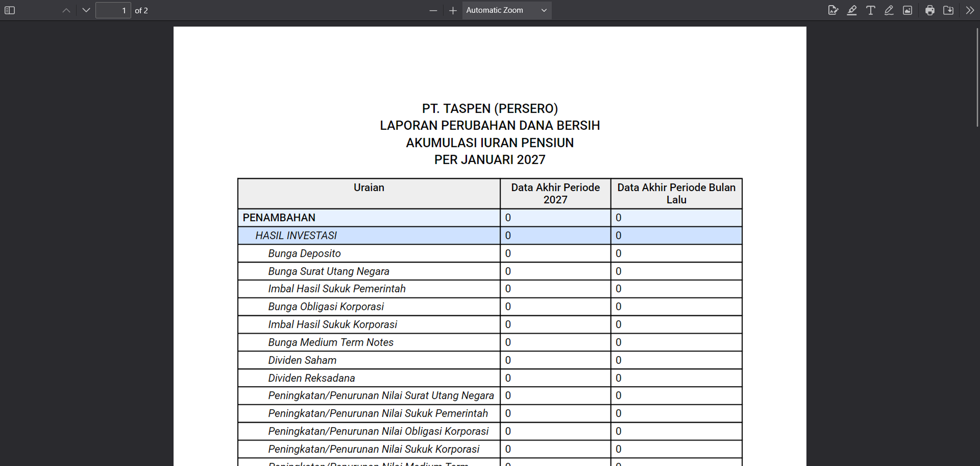Click Bulan Lalu value in Bunga Deposito row
Screen dimensions: 980x466
[618, 253]
